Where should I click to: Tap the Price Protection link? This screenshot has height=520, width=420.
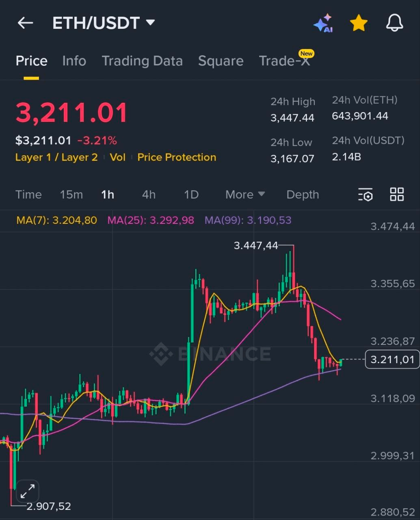click(177, 157)
